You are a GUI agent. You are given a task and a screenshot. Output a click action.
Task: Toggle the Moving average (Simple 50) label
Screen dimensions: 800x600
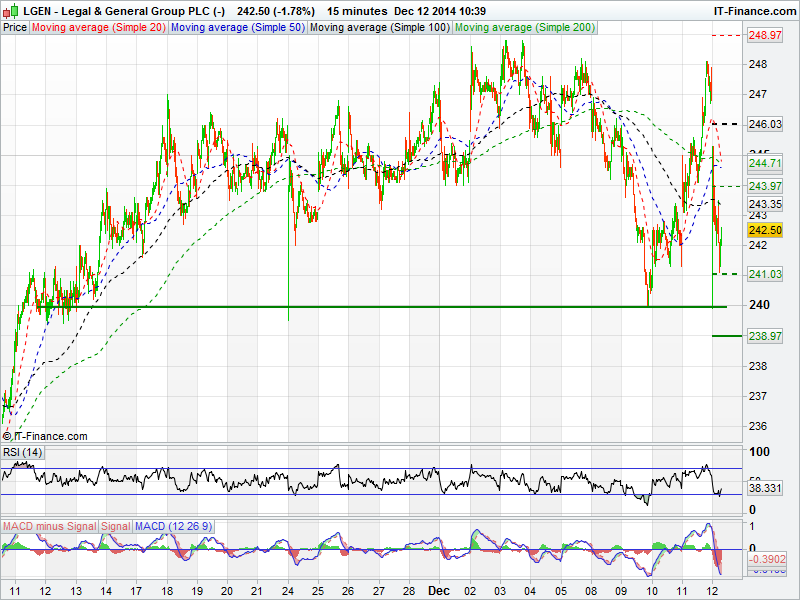237,27
